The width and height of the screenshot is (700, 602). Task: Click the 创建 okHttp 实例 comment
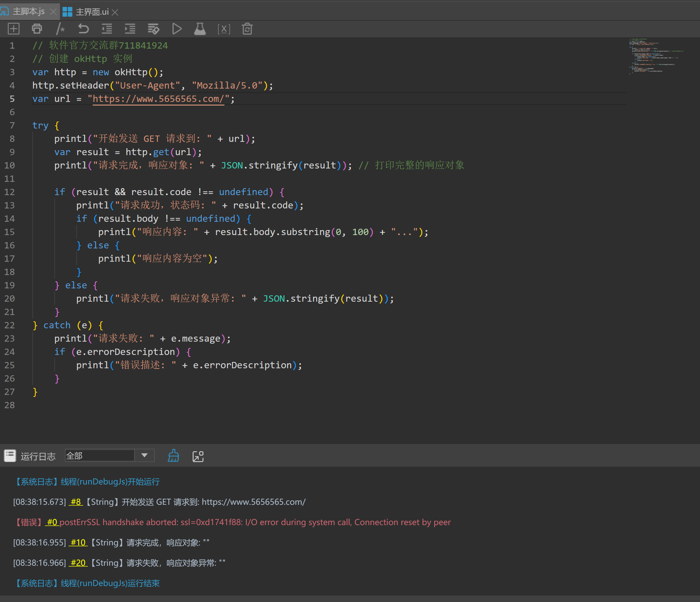(x=82, y=59)
